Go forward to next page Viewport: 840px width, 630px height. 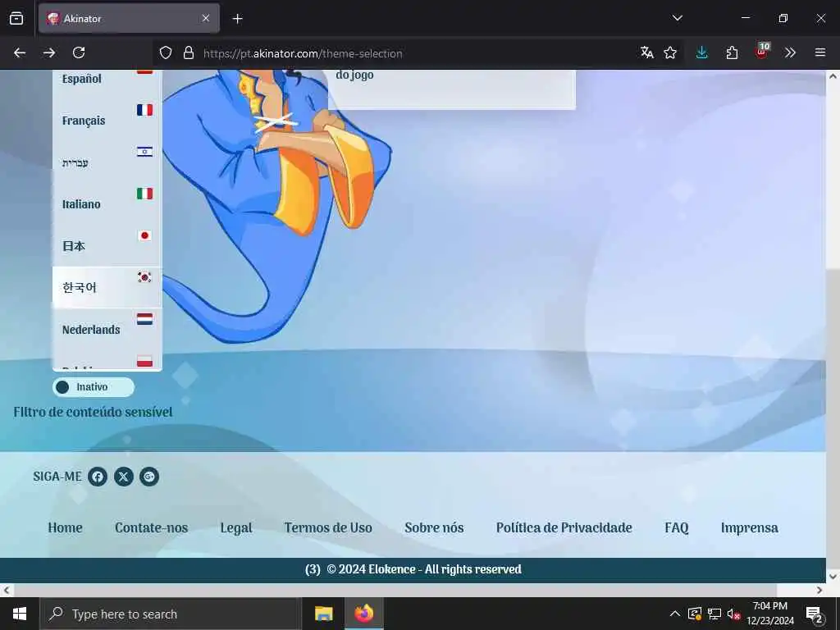coord(49,52)
